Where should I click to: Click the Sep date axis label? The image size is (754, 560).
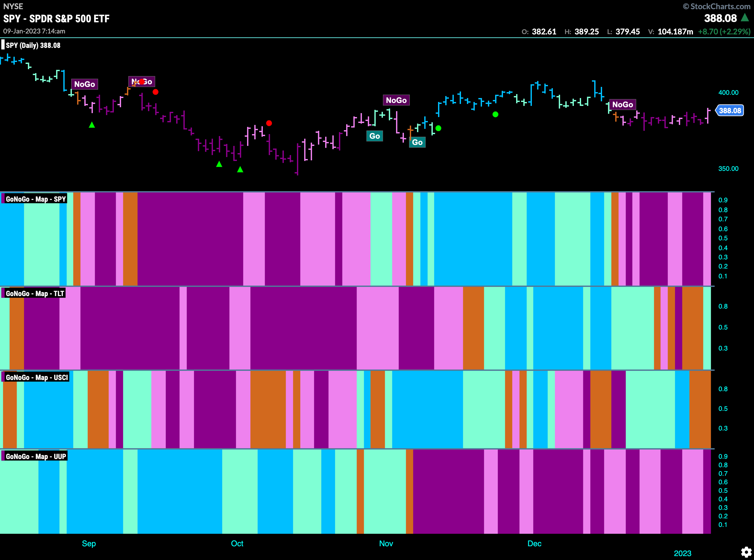(89, 543)
